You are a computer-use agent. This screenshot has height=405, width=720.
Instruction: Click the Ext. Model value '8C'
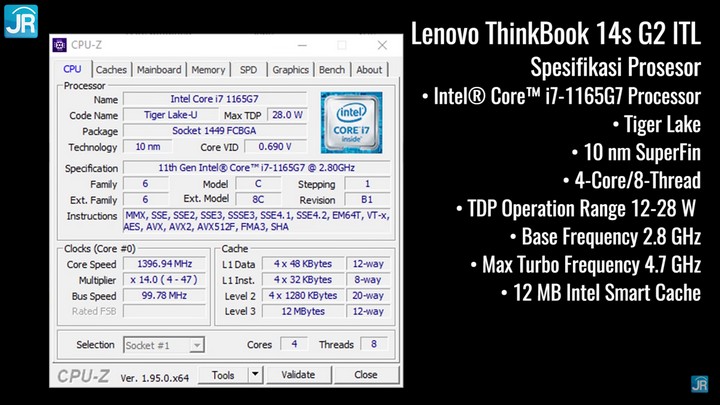pos(258,200)
